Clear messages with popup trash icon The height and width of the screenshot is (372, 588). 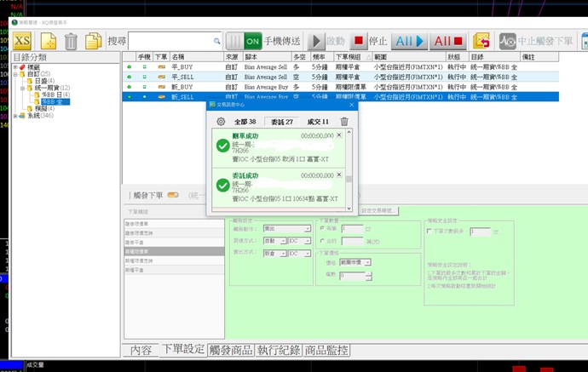pos(344,122)
